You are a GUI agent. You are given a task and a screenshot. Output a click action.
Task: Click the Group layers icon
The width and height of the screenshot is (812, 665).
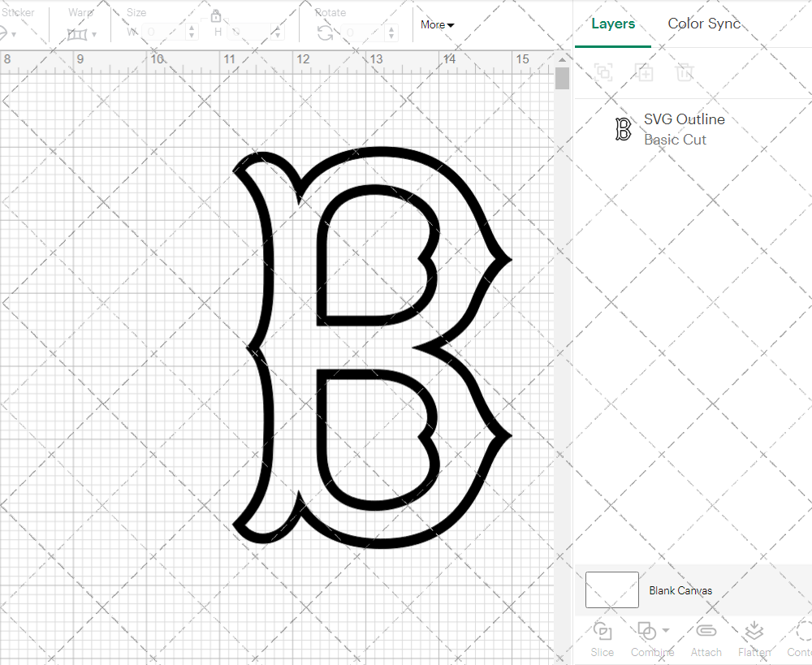pyautogui.click(x=603, y=72)
